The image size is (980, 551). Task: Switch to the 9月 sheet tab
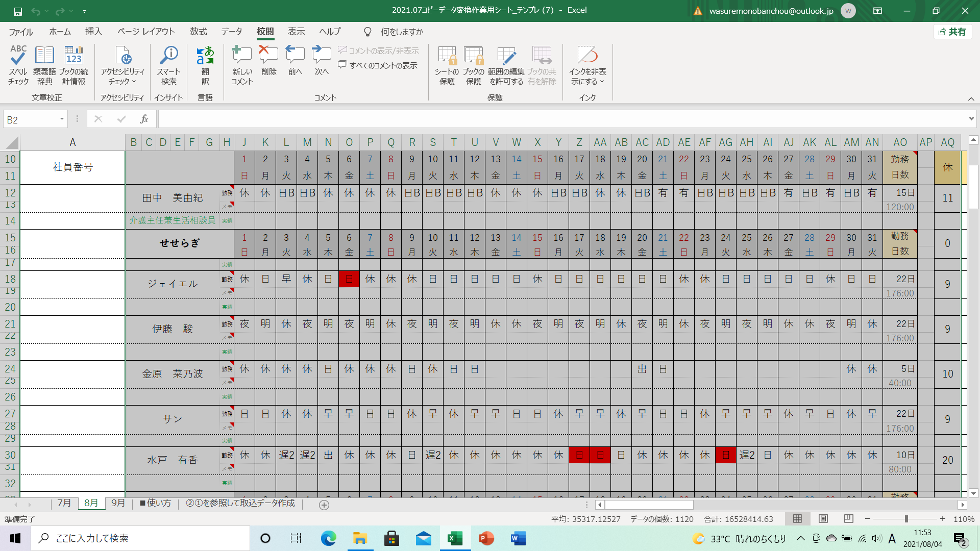[x=118, y=503]
